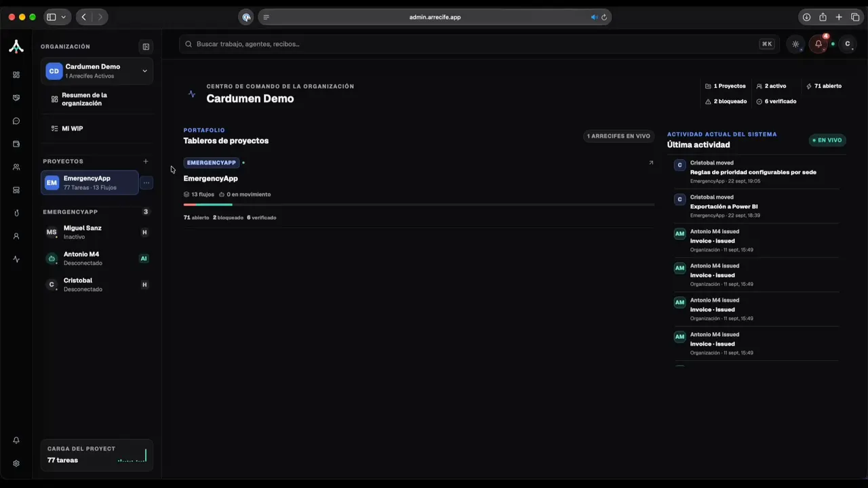Open the dashboard grid icon in left rail
This screenshot has width=868, height=488.
point(16,75)
